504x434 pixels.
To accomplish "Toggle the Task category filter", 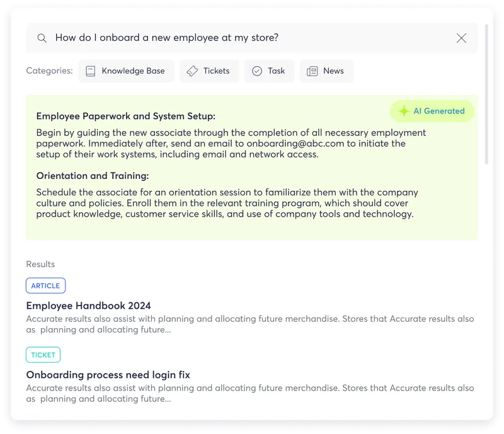I will point(269,71).
